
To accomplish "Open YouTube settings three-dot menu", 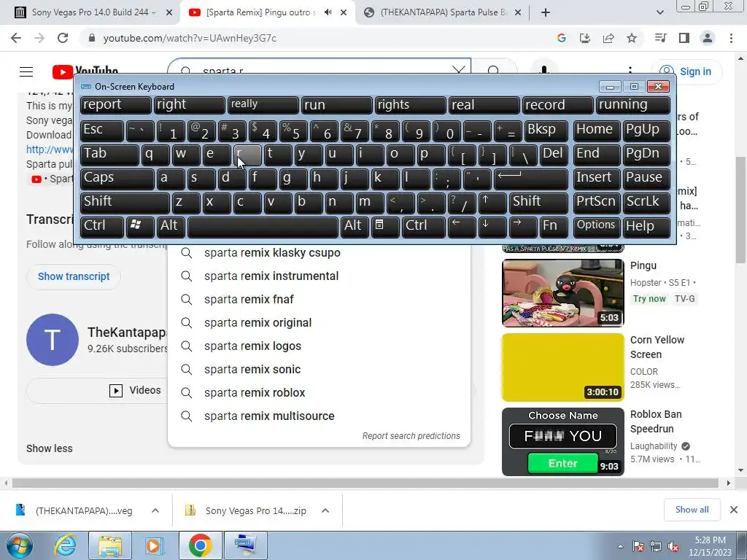I will 630,71.
